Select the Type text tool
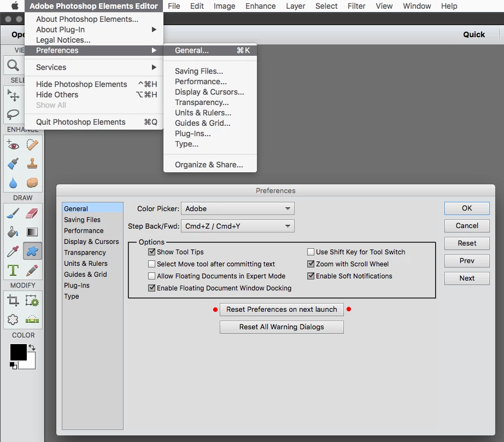The image size is (504, 442). pos(13,270)
